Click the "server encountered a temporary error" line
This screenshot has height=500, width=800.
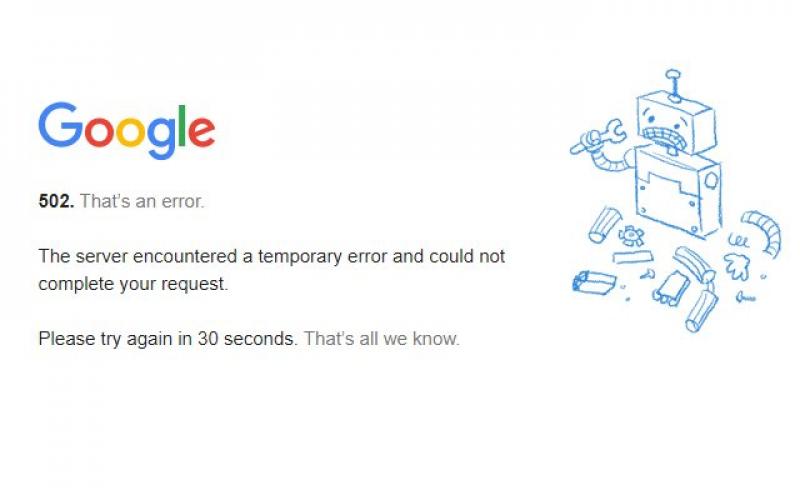coord(271,256)
